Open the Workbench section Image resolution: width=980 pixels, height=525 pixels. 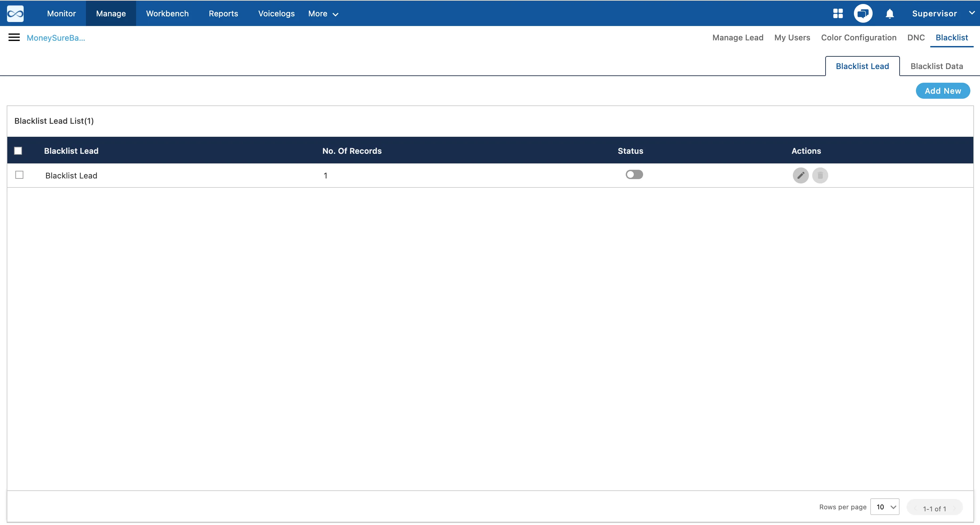167,14
